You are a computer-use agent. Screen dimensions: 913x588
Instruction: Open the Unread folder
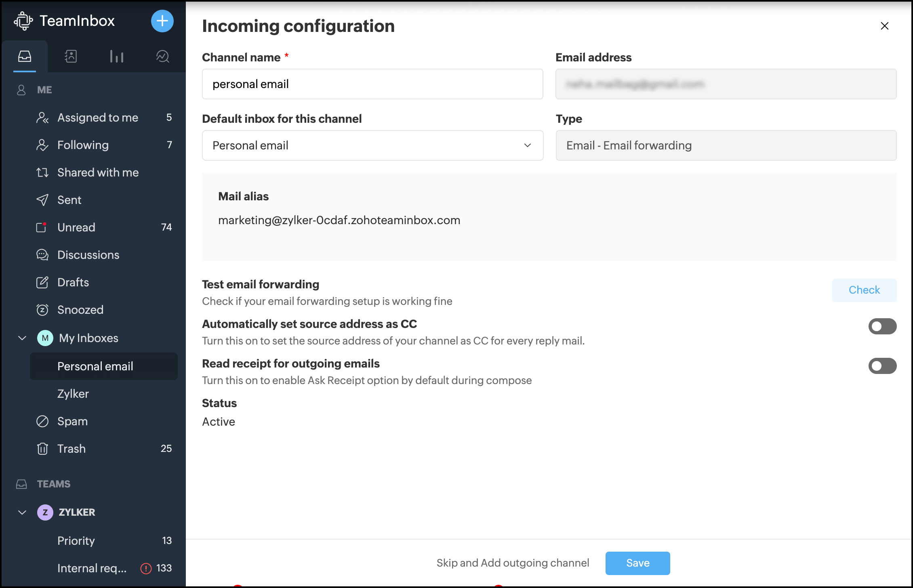point(104,227)
